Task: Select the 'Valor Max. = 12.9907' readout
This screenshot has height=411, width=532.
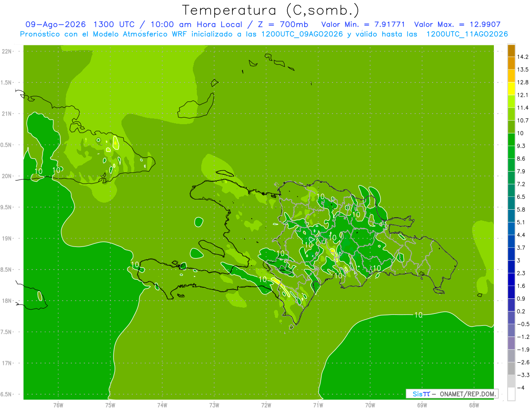Action: (457, 24)
